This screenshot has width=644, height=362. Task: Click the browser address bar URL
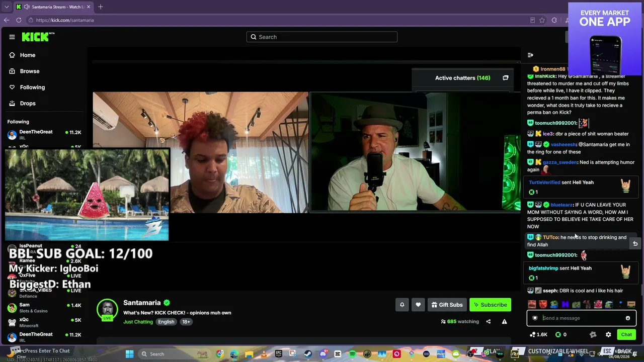(65, 20)
